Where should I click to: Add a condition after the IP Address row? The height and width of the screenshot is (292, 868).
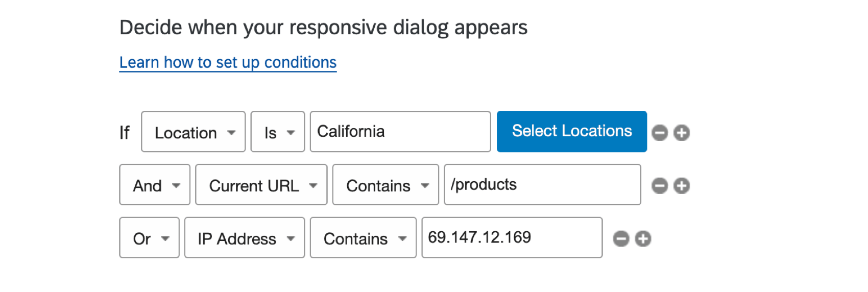tap(643, 239)
